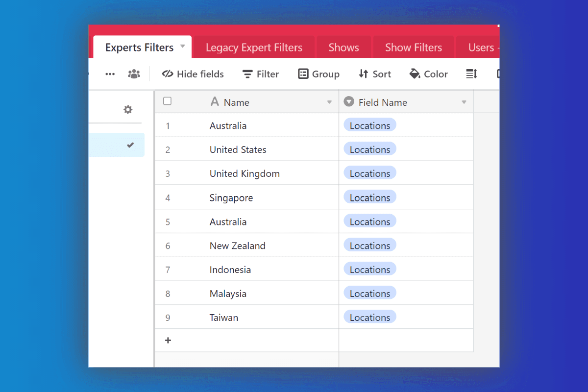588x392 pixels.
Task: Expand the Experts Filters tab dropdown arrow
Action: (183, 47)
